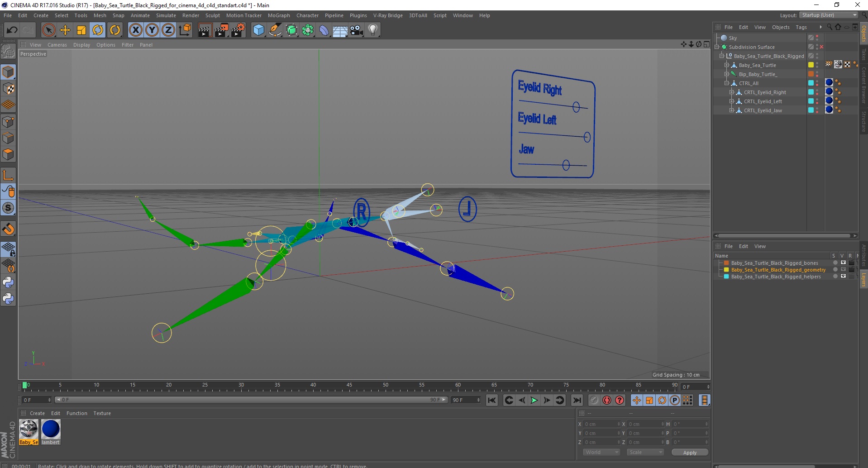Enable the Axis mode tool

[x=8, y=175]
